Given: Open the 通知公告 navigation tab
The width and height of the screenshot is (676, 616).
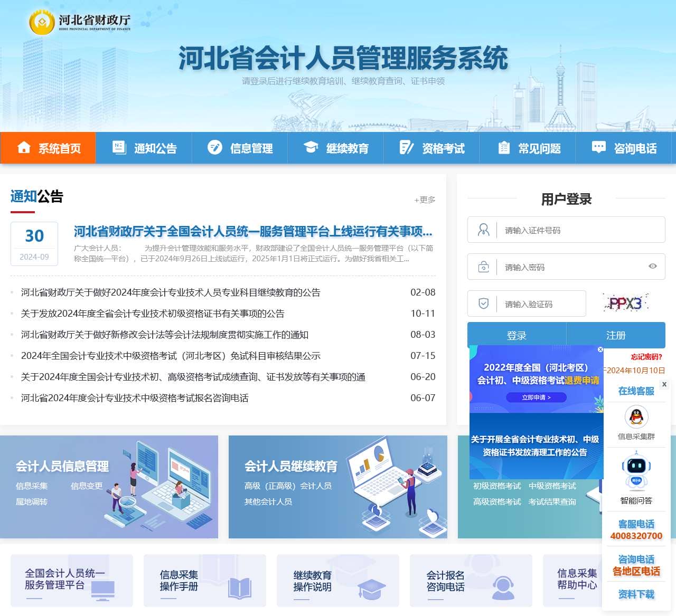Looking at the screenshot, I should (x=144, y=148).
